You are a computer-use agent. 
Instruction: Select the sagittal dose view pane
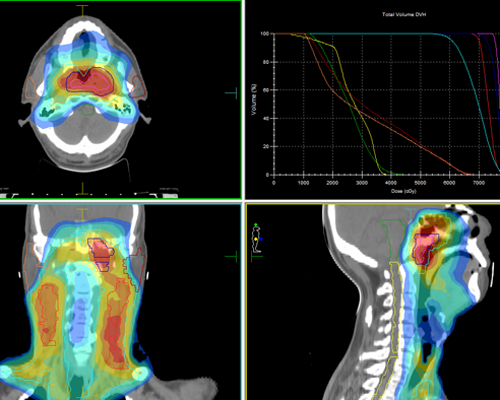(373, 302)
